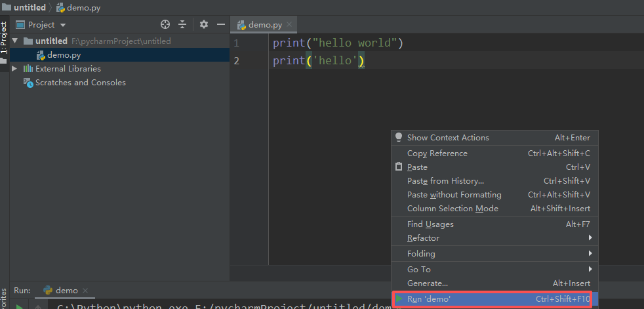Expand External Libraries node

click(x=14, y=69)
